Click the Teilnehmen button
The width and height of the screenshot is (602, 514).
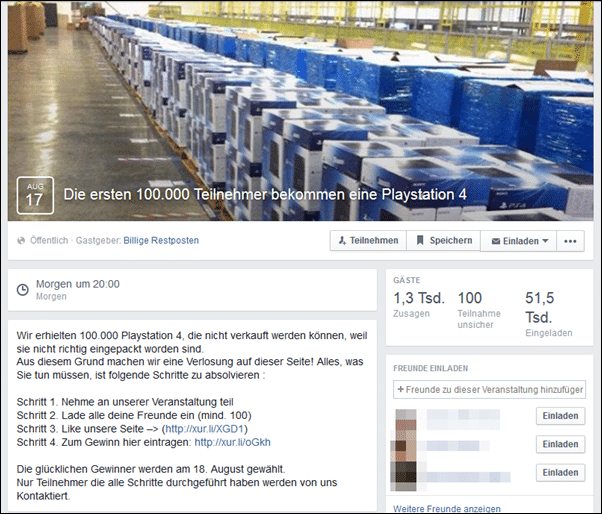click(x=368, y=241)
